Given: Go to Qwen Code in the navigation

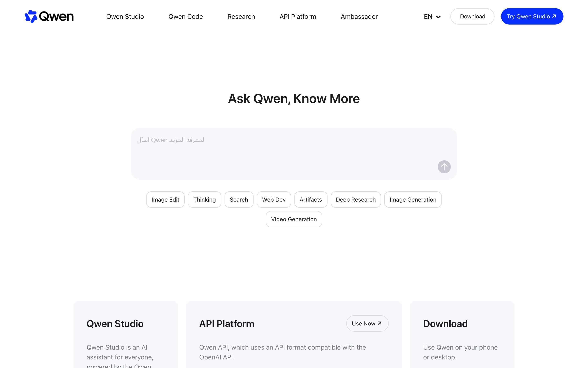Looking at the screenshot, I should (x=185, y=17).
